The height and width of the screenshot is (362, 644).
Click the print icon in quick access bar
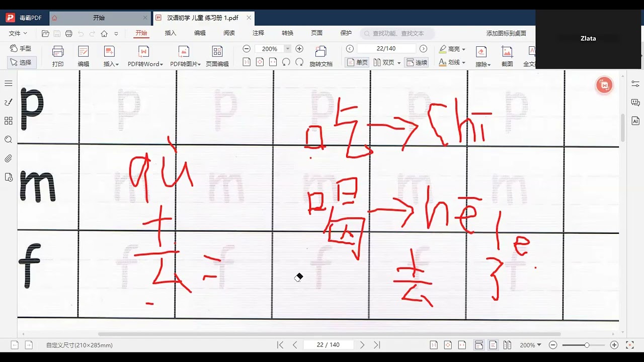tap(69, 34)
